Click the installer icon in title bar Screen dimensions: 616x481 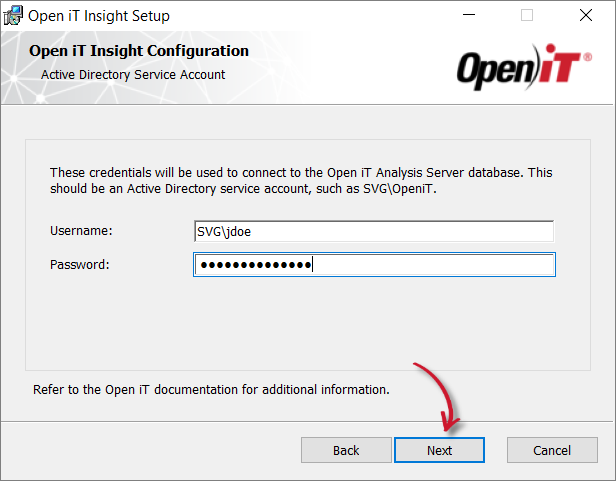coord(13,16)
